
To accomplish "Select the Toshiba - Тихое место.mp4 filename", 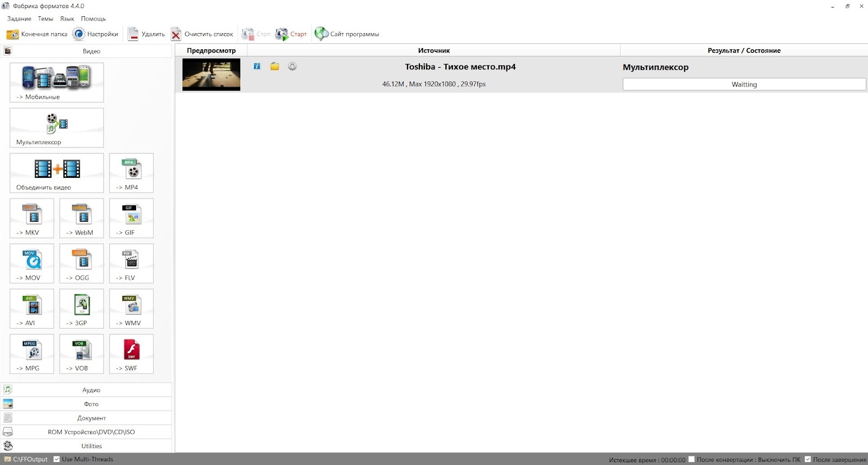I will point(460,67).
